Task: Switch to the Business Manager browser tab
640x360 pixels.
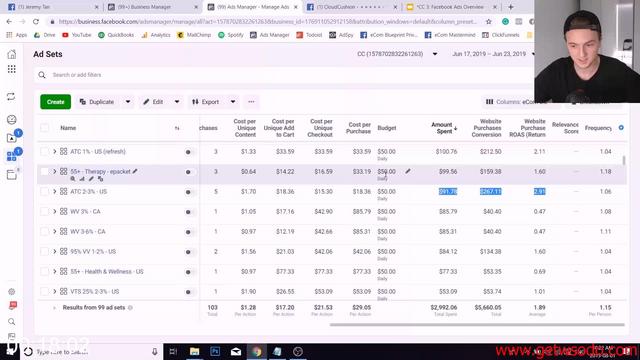Action: pos(152,7)
